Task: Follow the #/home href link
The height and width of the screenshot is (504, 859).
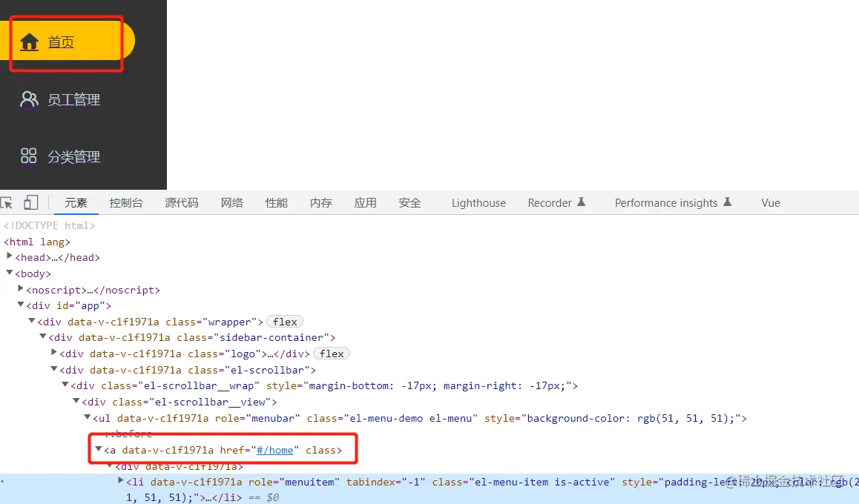Action: (275, 450)
